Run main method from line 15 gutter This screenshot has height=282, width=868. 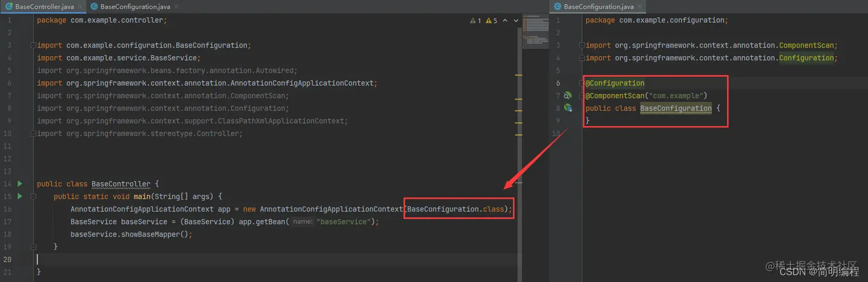click(x=20, y=197)
